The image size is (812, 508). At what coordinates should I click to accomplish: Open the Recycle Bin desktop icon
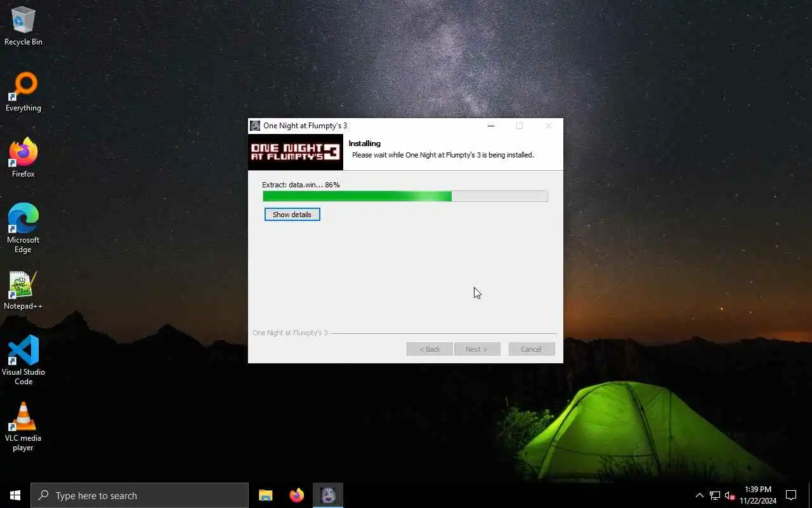pos(23,26)
